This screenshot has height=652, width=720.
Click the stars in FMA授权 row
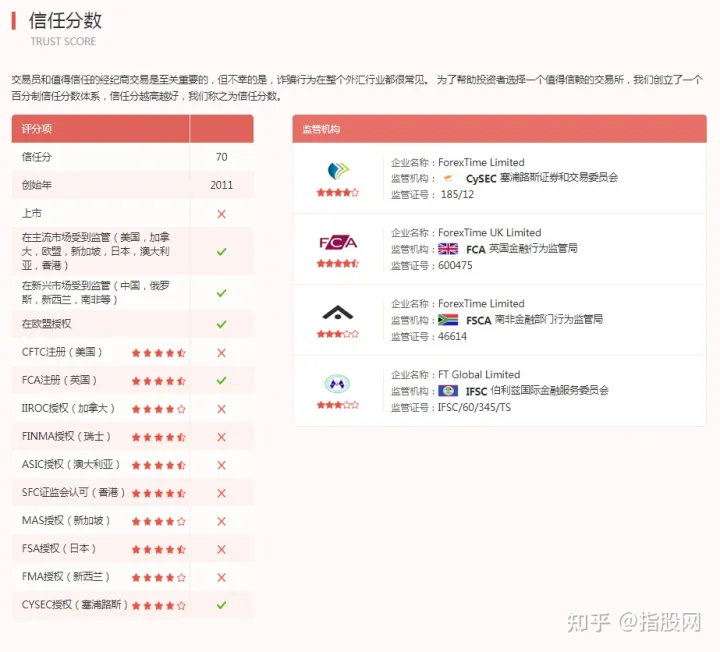158,578
